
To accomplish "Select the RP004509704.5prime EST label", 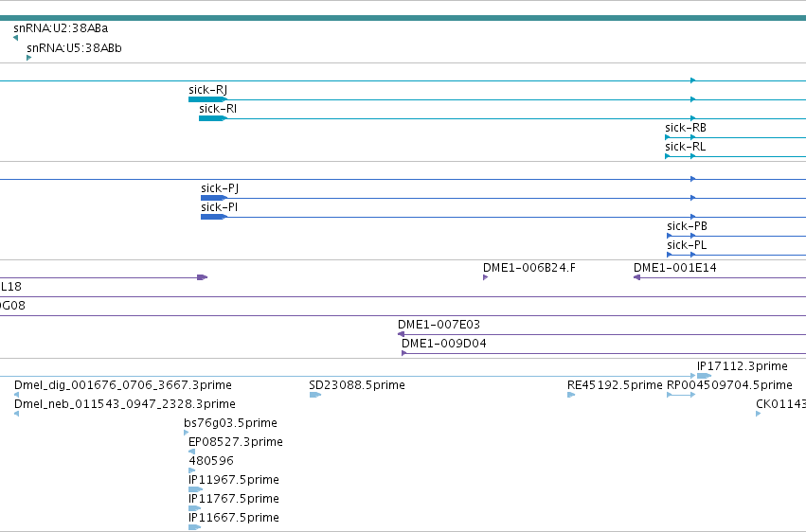I will pyautogui.click(x=729, y=385).
